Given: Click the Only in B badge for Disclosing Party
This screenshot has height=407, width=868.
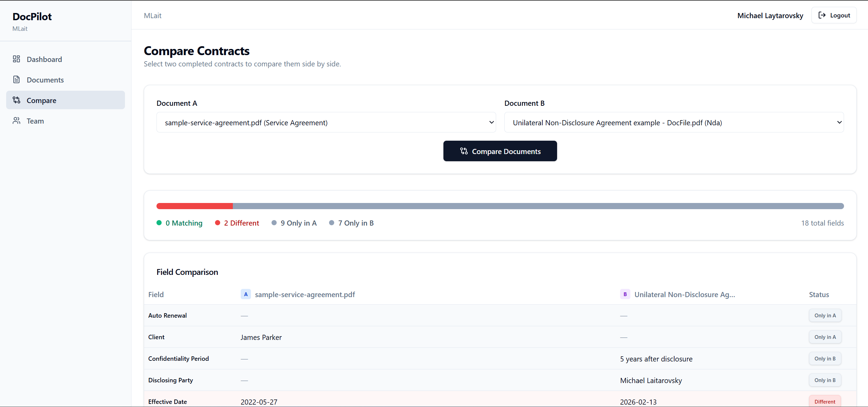Looking at the screenshot, I should [825, 380].
